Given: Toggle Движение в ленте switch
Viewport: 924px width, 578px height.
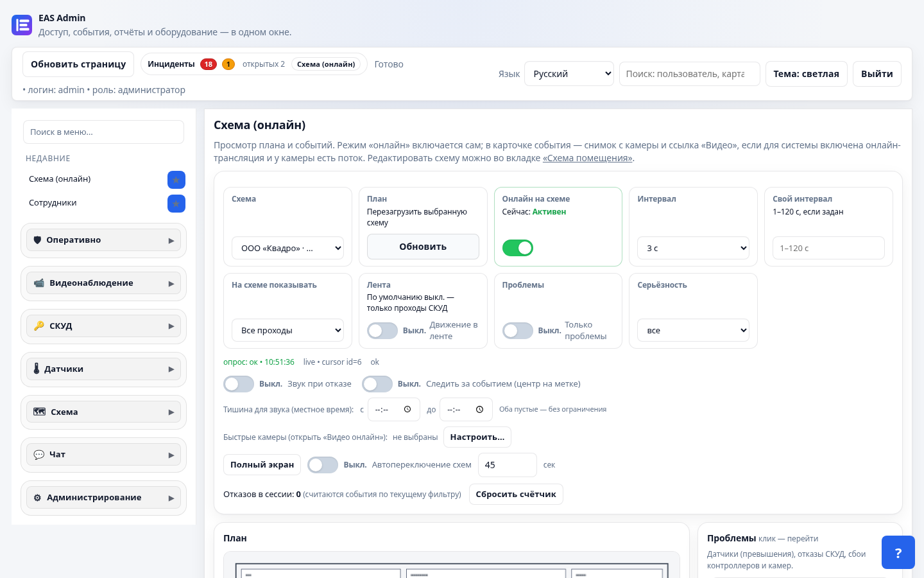Looking at the screenshot, I should [x=382, y=331].
